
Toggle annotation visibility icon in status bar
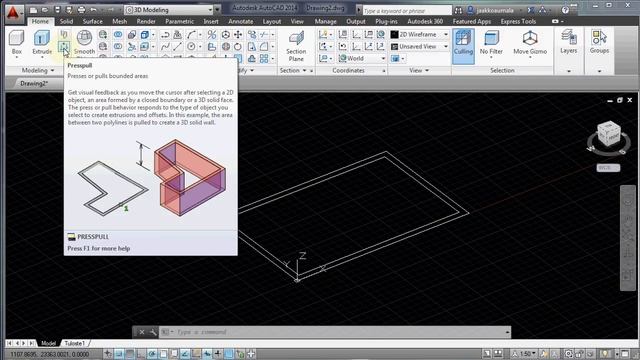544,354
